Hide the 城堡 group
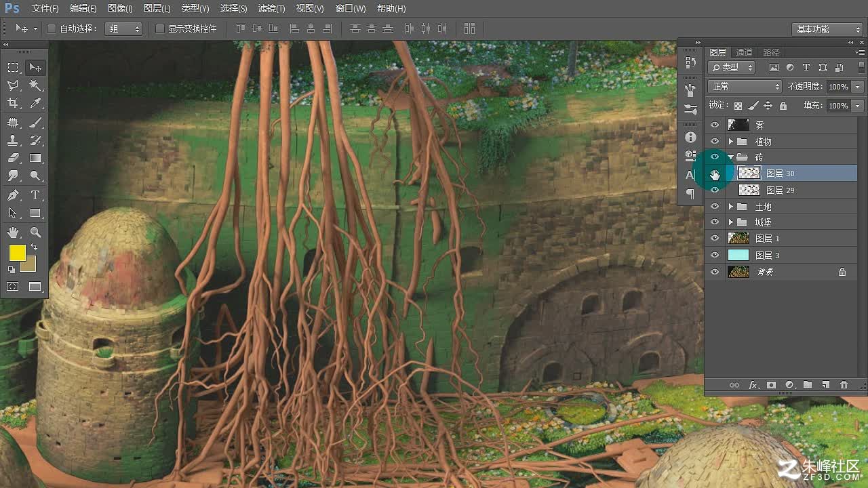Image resolution: width=868 pixels, height=488 pixels. pyautogui.click(x=714, y=222)
